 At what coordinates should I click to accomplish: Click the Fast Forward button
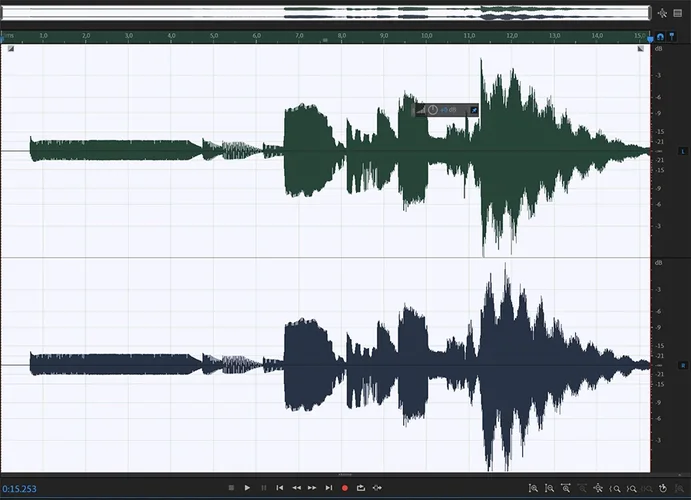click(x=312, y=488)
